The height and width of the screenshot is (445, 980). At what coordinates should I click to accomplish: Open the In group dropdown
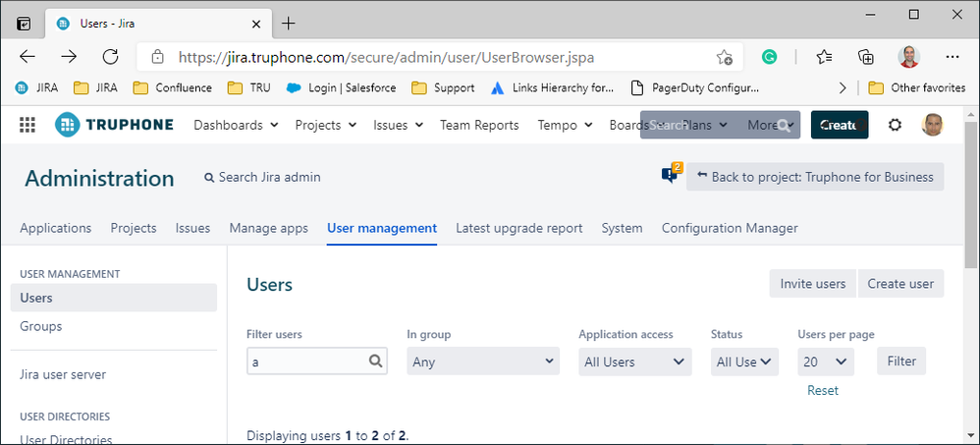point(483,362)
